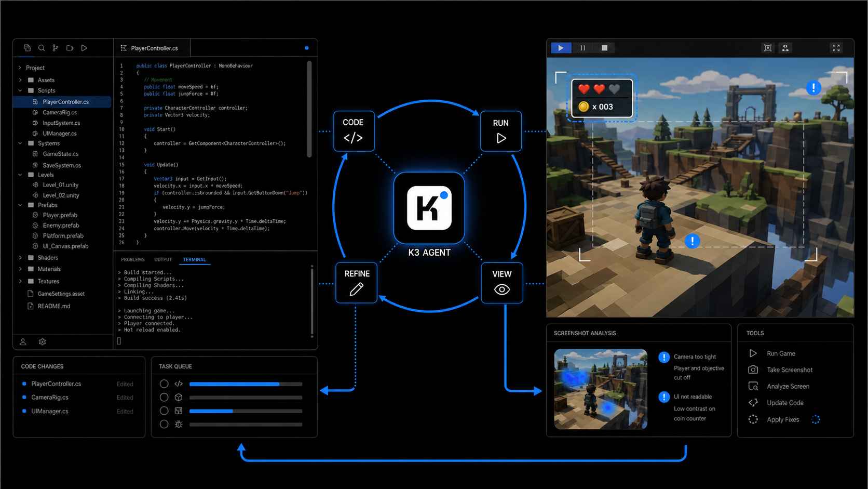Toggle the code task circle in Task Queue
868x489 pixels.
tap(164, 384)
